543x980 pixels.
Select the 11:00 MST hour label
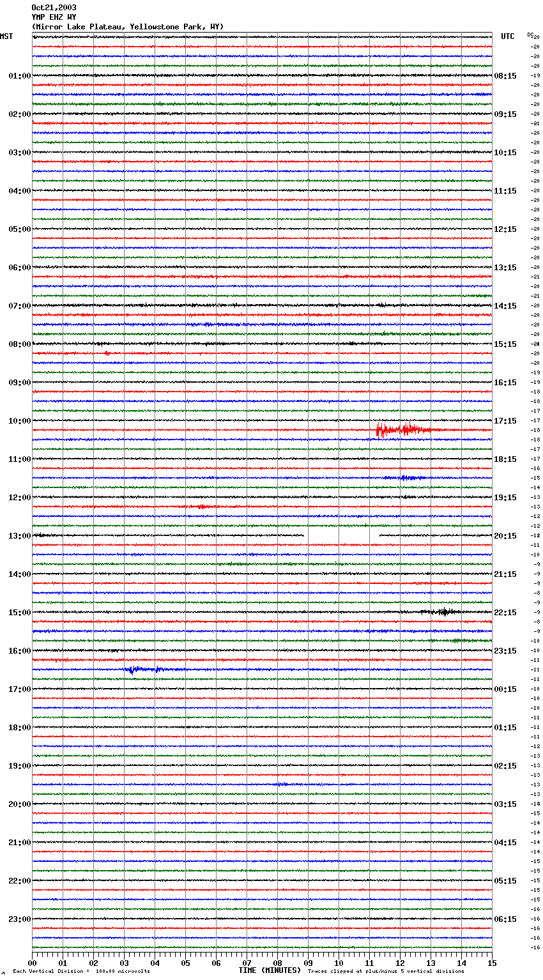coord(20,459)
